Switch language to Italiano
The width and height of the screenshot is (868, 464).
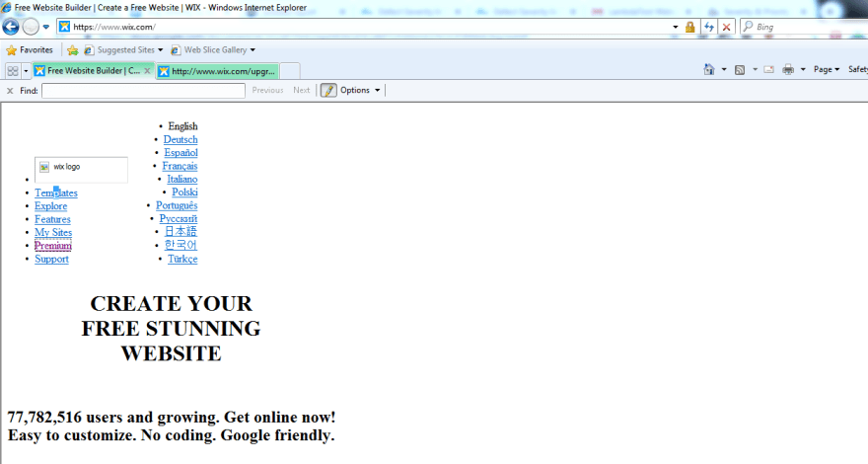[182, 179]
